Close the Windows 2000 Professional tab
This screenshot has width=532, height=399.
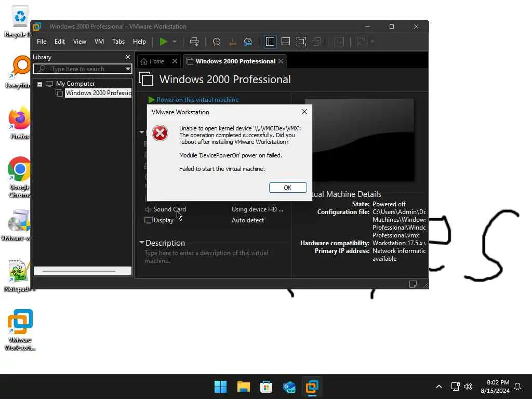[281, 61]
